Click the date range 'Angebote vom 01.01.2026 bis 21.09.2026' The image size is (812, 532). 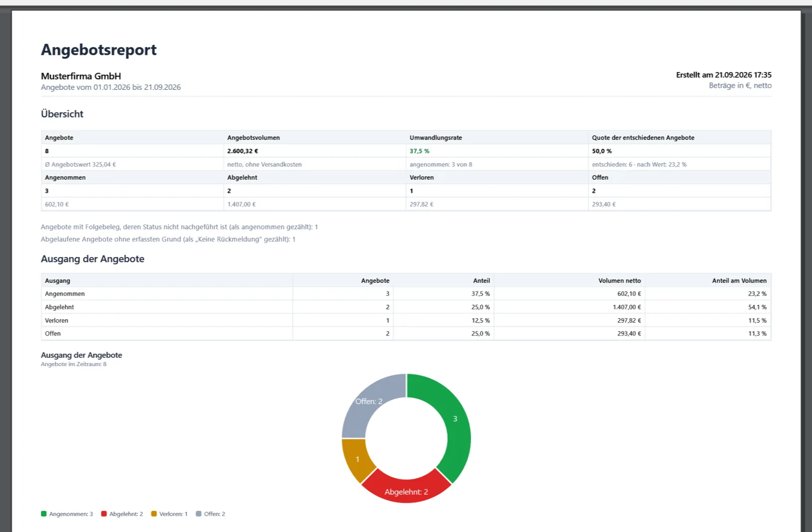tap(111, 87)
